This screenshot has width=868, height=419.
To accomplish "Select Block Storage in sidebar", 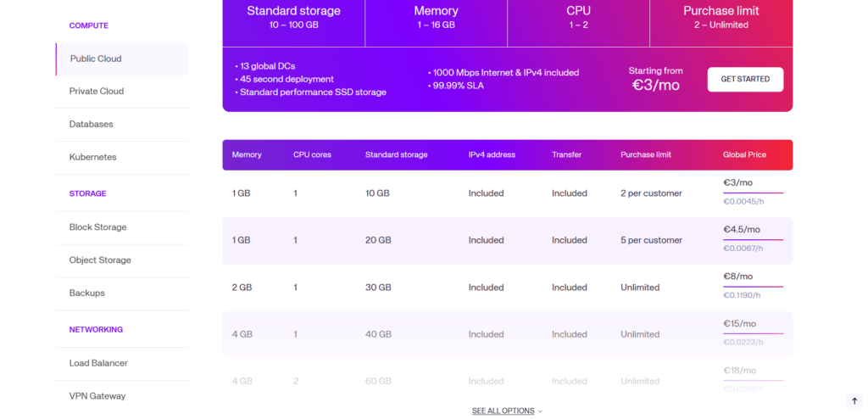I will pos(98,227).
